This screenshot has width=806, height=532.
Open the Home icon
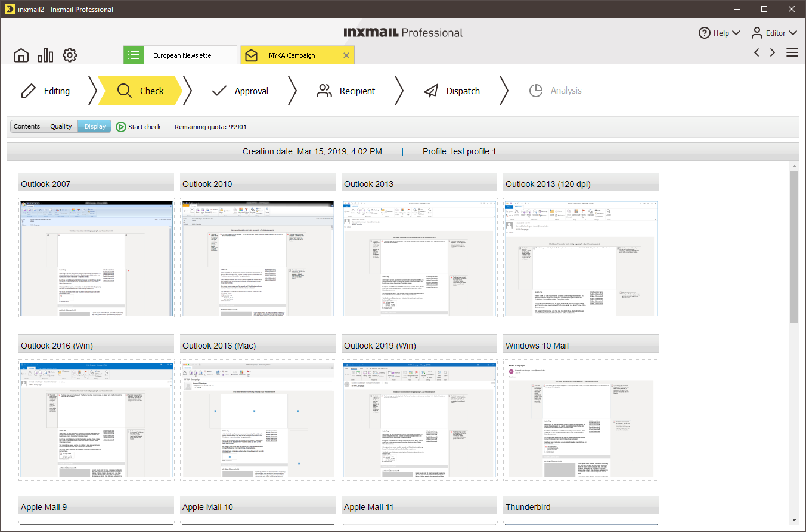[x=21, y=55]
